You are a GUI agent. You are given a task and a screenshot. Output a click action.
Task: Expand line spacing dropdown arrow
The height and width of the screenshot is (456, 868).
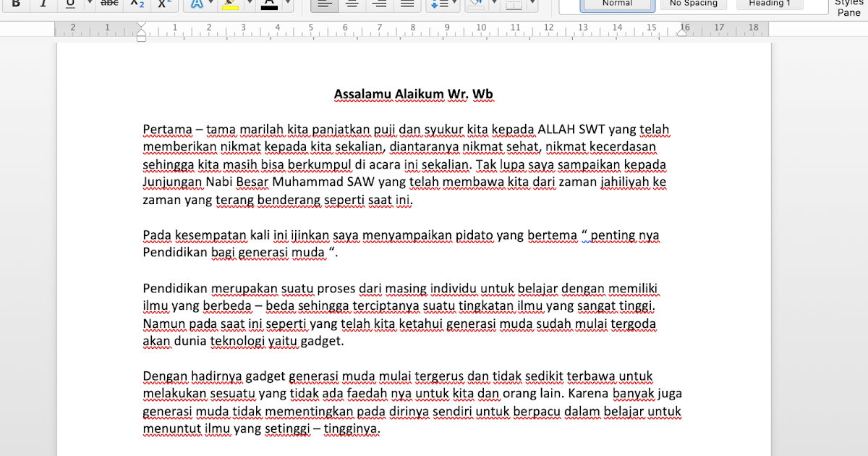click(455, 4)
